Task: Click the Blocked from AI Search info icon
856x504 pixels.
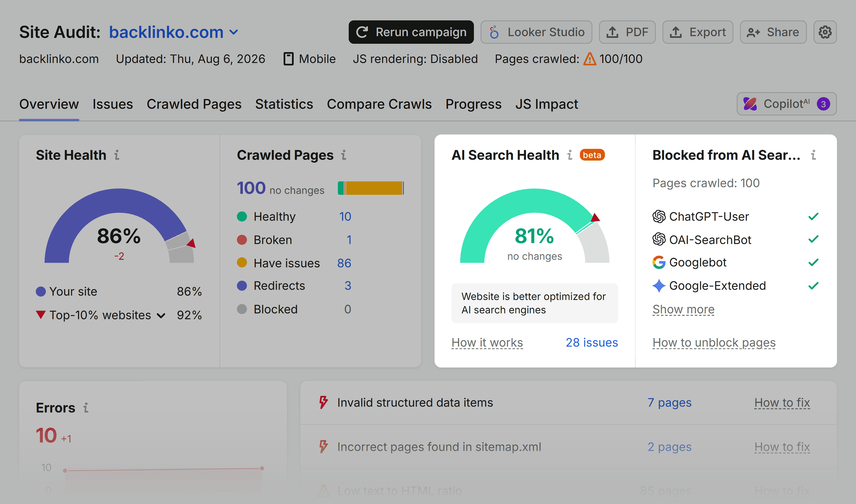Action: pyautogui.click(x=814, y=155)
